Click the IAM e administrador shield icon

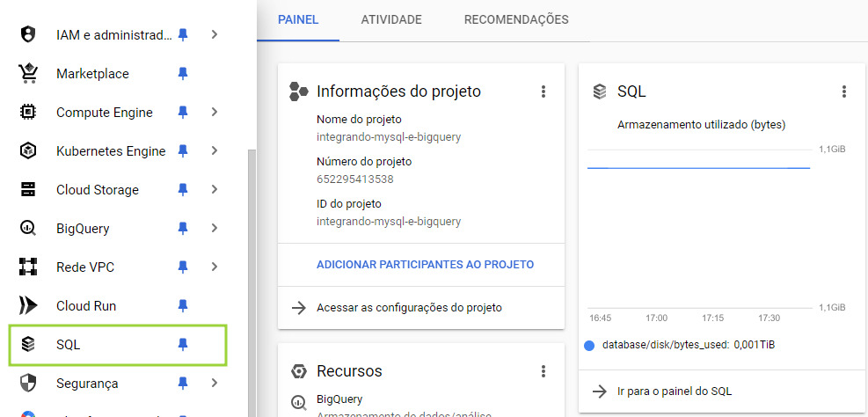click(x=27, y=35)
